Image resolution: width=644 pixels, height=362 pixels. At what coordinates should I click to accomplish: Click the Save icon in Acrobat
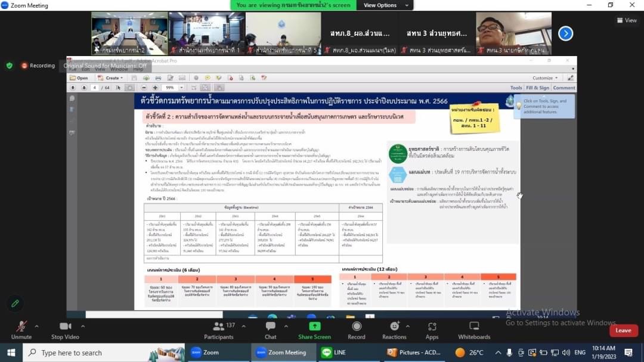click(x=134, y=78)
